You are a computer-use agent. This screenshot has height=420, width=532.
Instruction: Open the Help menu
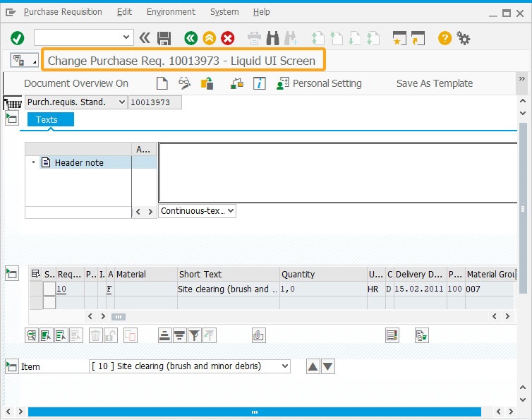click(x=261, y=12)
